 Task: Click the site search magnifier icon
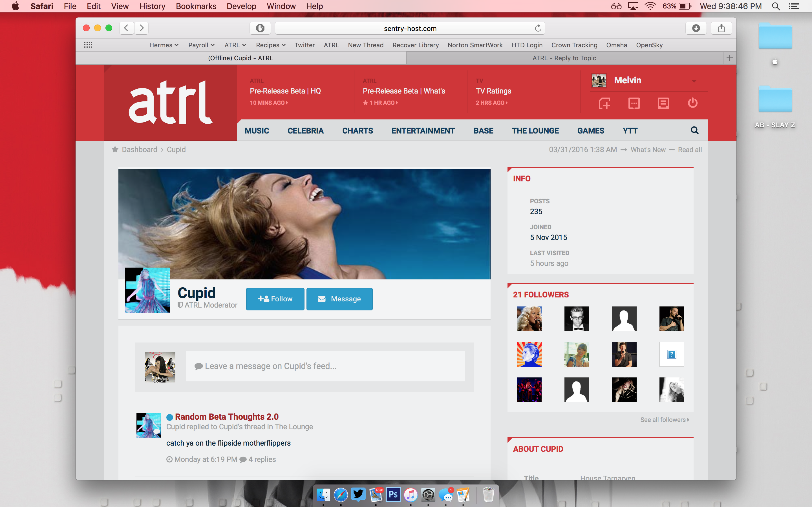[694, 130]
